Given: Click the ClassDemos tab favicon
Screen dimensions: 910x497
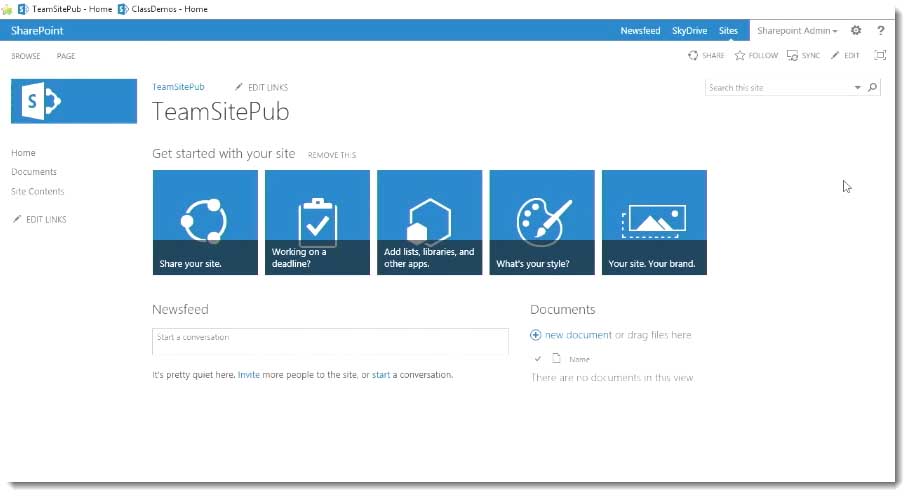Looking at the screenshot, I should click(123, 9).
